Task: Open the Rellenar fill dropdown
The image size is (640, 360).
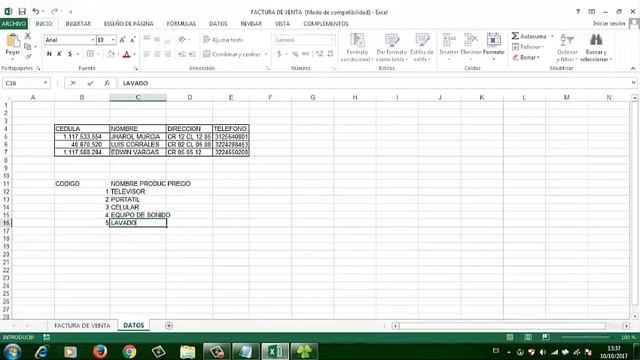Action: pos(529,47)
